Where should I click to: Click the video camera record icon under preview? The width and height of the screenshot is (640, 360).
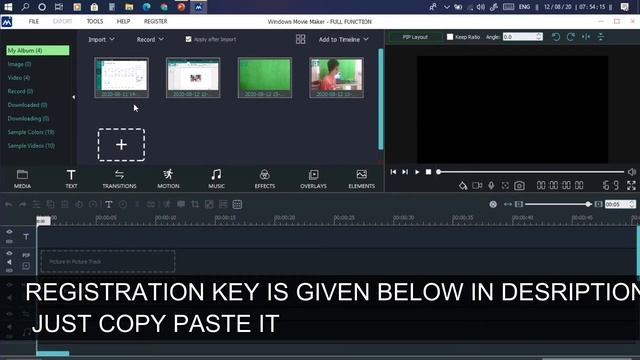pos(477,186)
